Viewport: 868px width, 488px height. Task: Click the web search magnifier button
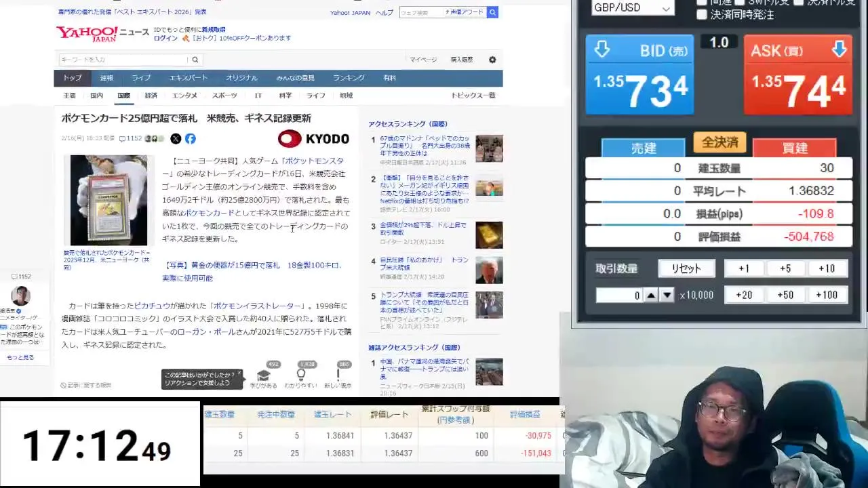492,12
